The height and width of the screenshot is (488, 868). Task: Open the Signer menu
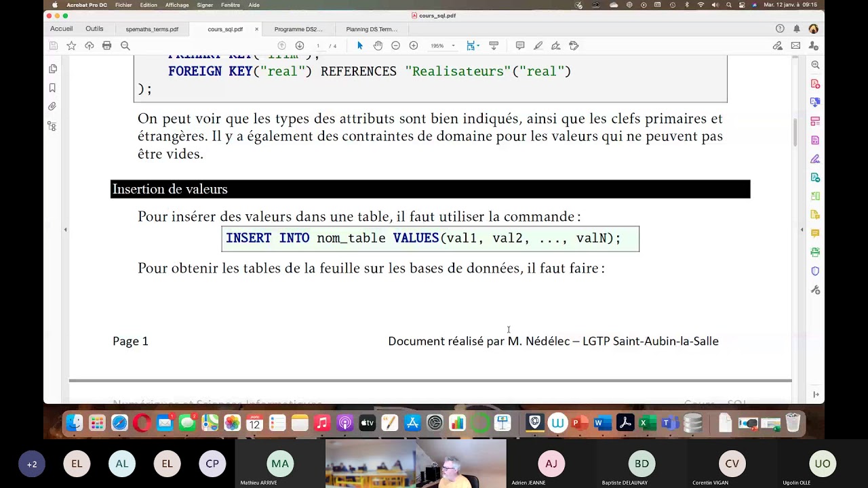click(x=205, y=5)
